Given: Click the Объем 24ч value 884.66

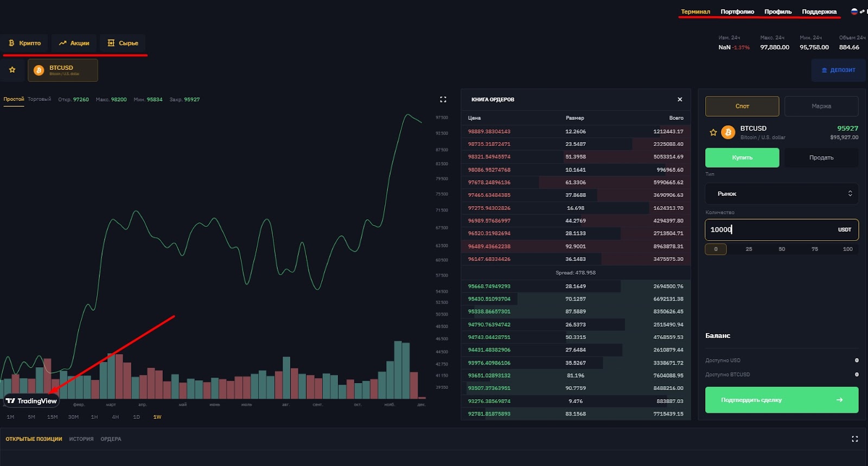Looking at the screenshot, I should (x=849, y=47).
